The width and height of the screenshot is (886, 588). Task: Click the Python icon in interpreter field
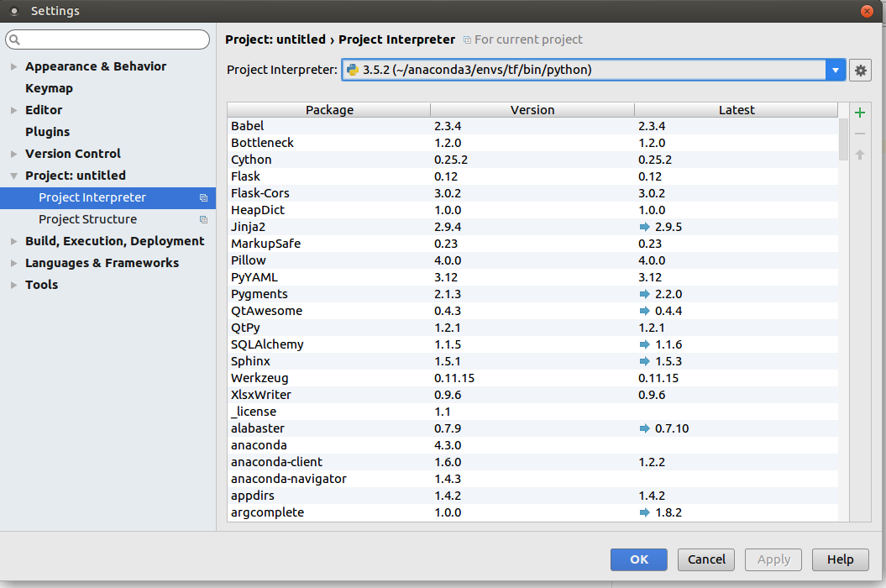[353, 70]
